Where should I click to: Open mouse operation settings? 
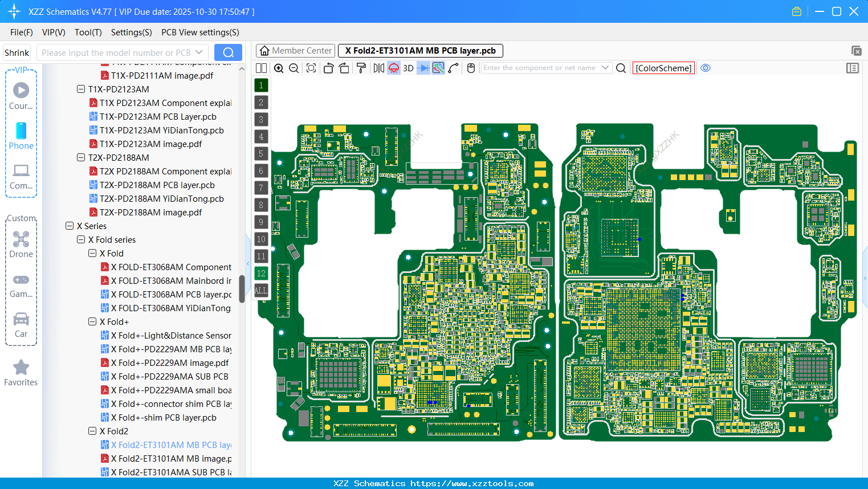(471, 68)
